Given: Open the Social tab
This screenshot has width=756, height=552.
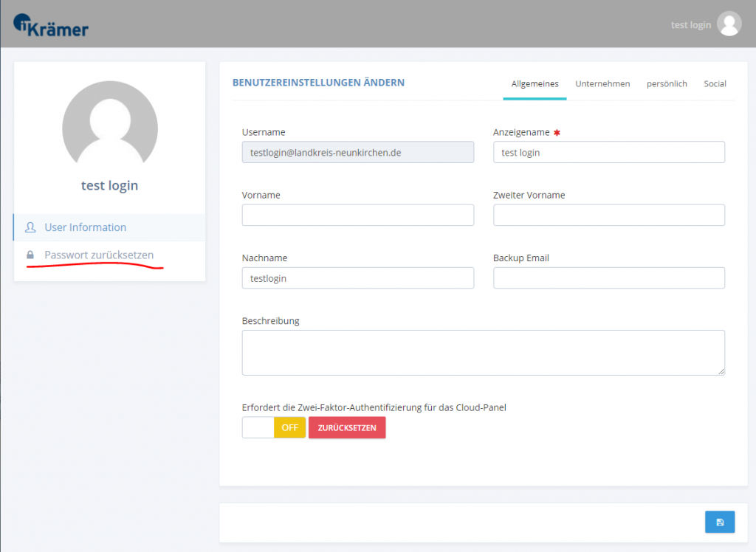Looking at the screenshot, I should pyautogui.click(x=715, y=84).
